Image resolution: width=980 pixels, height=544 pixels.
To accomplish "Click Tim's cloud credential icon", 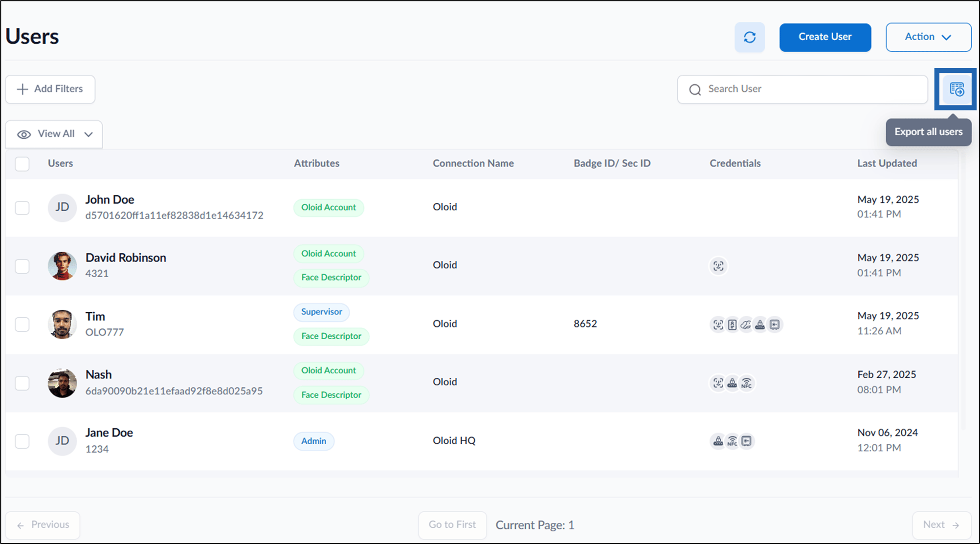I will click(x=746, y=325).
